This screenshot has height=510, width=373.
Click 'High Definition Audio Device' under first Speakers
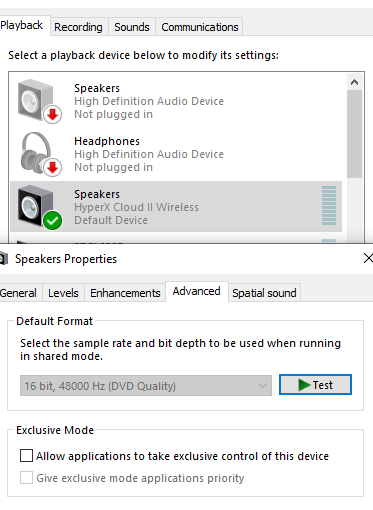(x=149, y=101)
